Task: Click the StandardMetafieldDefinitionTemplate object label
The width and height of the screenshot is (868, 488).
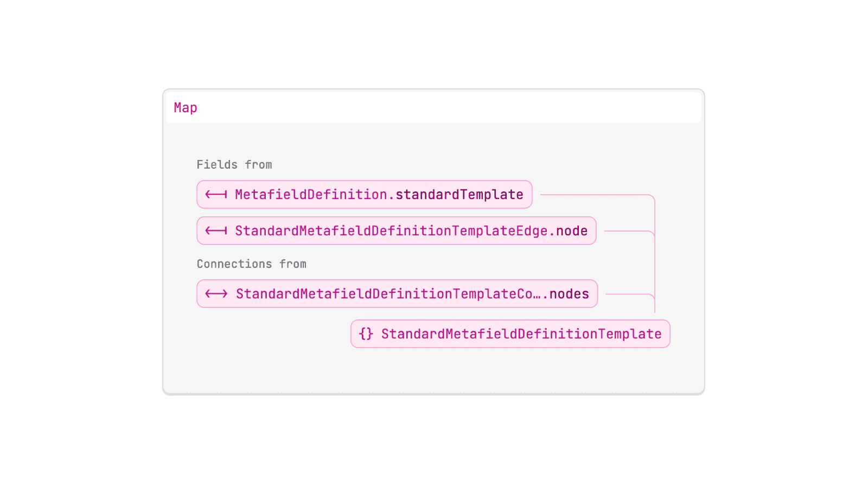Action: 521,334
